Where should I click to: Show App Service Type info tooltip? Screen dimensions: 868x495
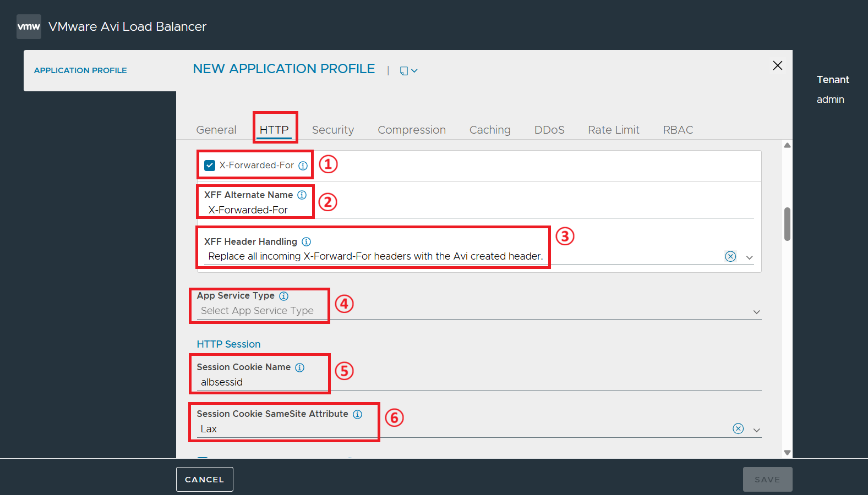point(284,296)
